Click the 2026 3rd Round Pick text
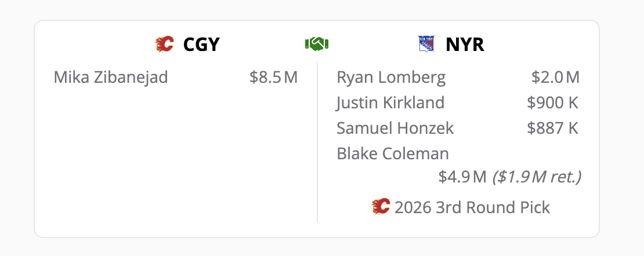The image size is (644, 256). [x=472, y=207]
